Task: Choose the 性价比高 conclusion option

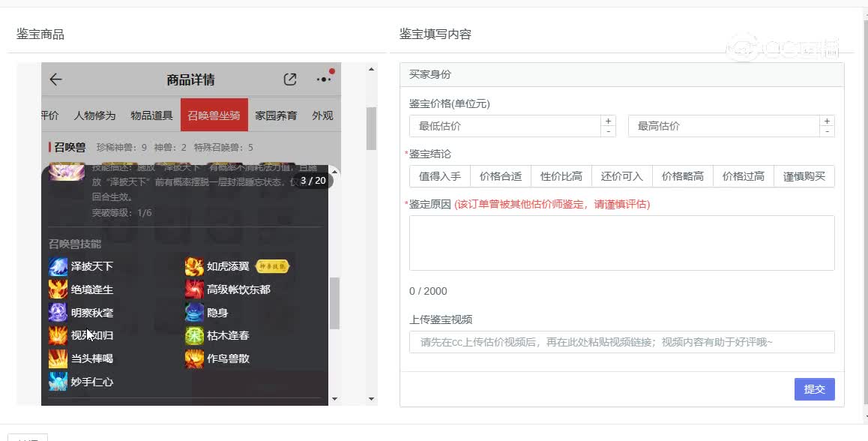Action: pyautogui.click(x=561, y=176)
